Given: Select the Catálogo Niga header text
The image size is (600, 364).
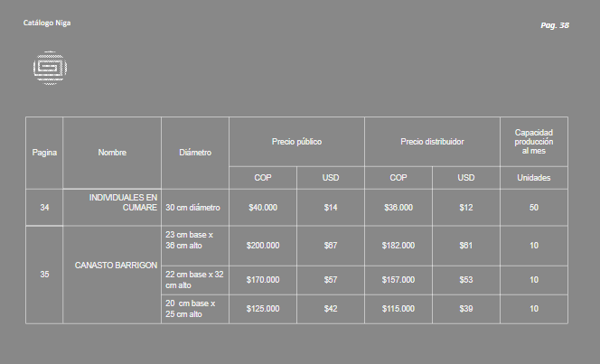Looking at the screenshot, I should click(x=47, y=23).
